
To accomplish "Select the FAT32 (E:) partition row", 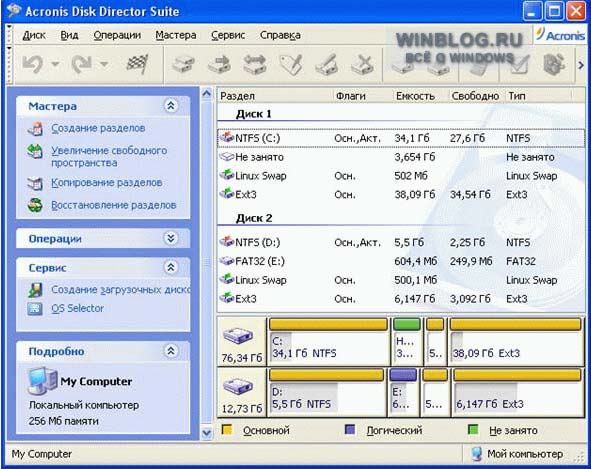I will click(401, 261).
